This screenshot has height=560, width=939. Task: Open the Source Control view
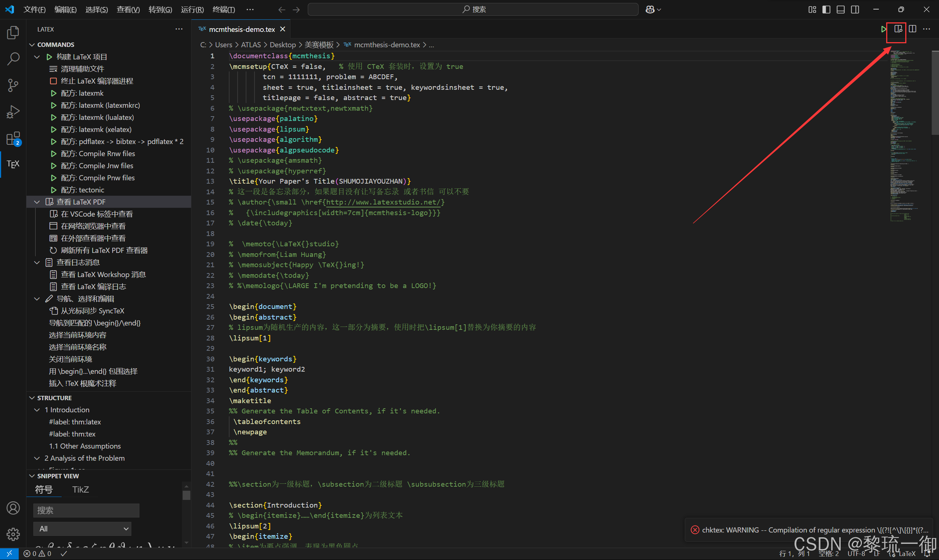tap(13, 85)
